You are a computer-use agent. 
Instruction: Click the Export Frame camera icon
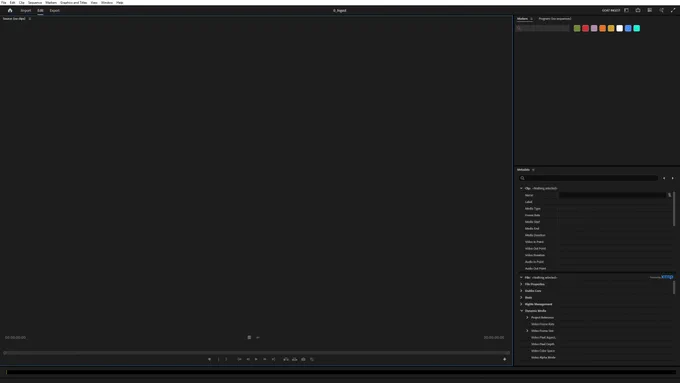(x=303, y=359)
